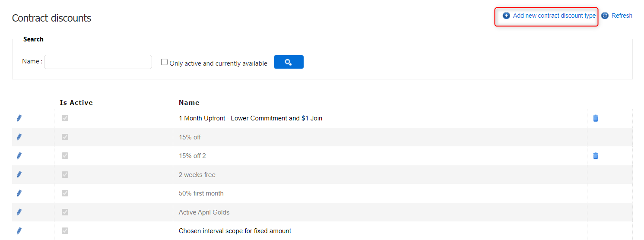The height and width of the screenshot is (240, 644).
Task: Toggle Is Active checkbox for '2 weeks free'
Action: [x=65, y=175]
